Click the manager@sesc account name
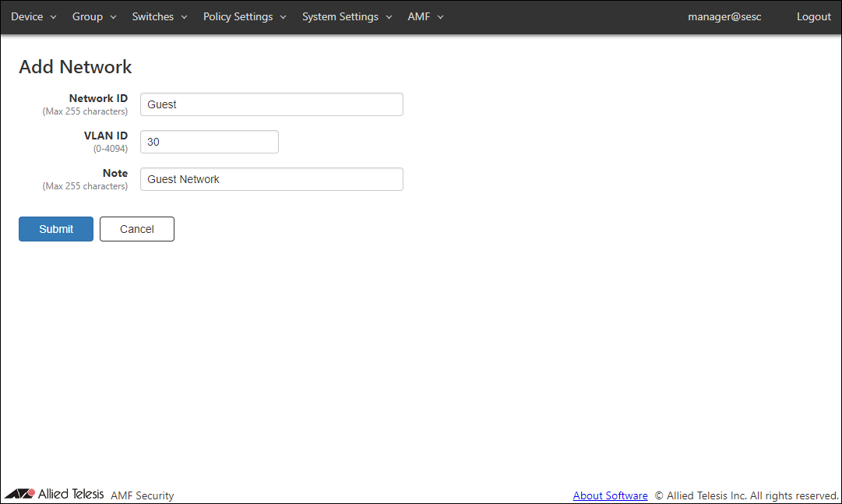842x504 pixels. pyautogui.click(x=724, y=17)
